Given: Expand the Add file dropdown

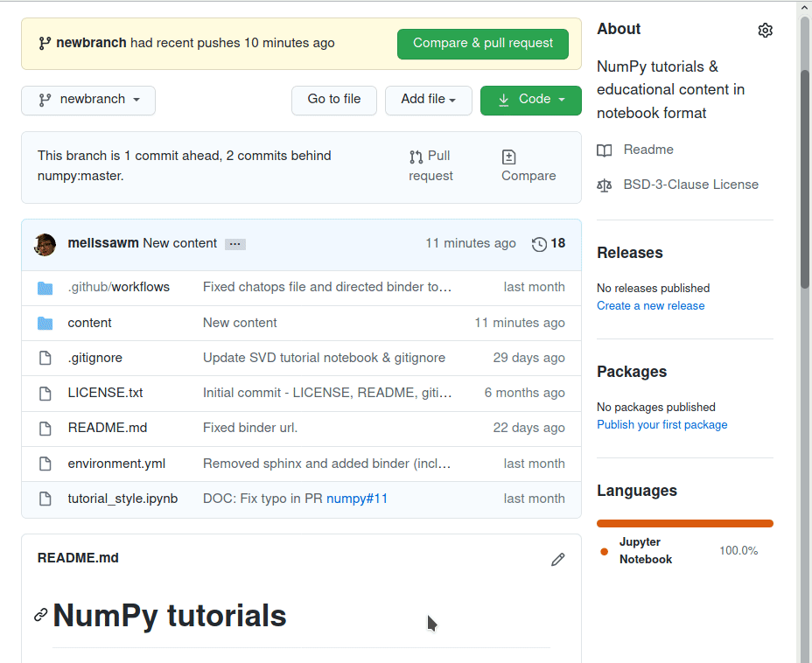Looking at the screenshot, I should pos(428,100).
